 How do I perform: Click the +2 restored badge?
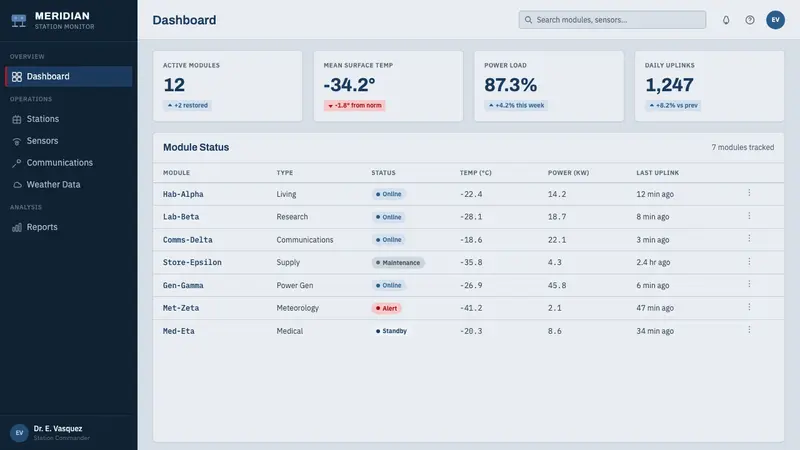(x=187, y=105)
